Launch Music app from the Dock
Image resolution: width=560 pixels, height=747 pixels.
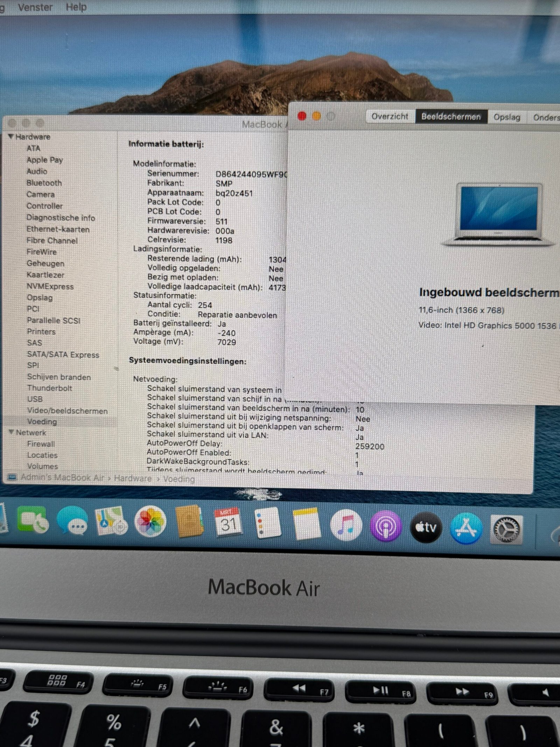[346, 525]
